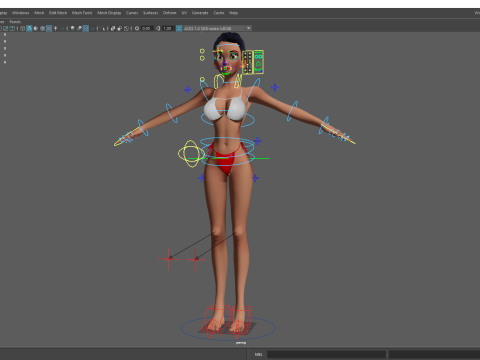Viewport: 480px width, 360px height.
Task: Toggle Smooth Shade All icon
Action: coord(29,28)
